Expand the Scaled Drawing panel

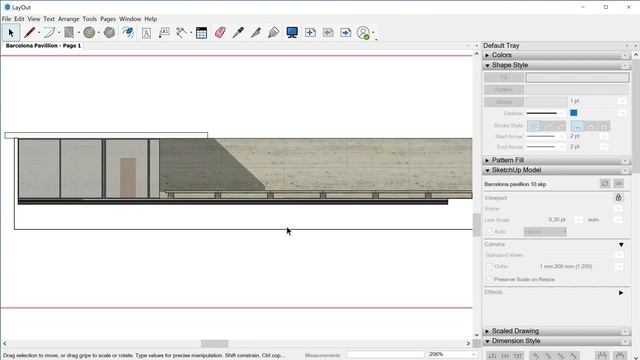[487, 331]
